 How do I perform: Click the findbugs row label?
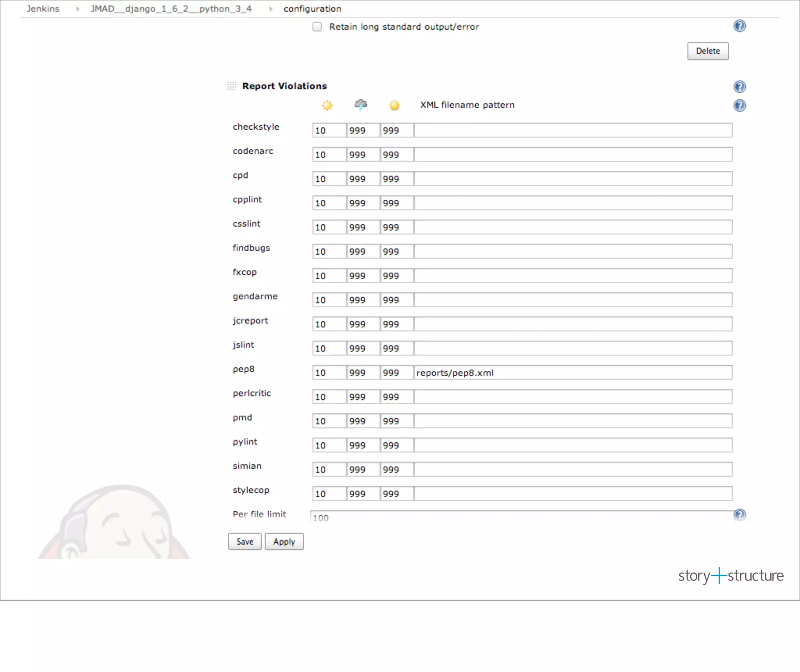point(251,248)
